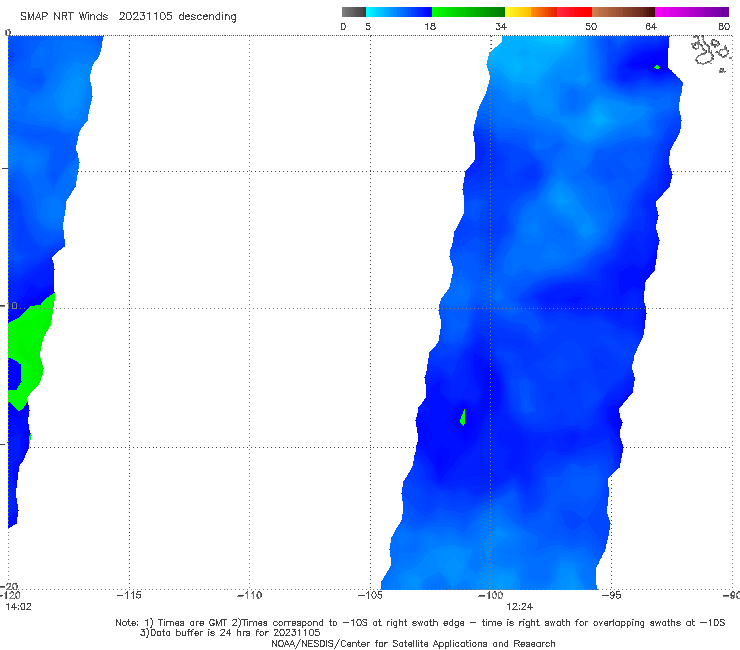Click the yellow-orange segment of the color bar
The image size is (740, 650).
point(531,12)
